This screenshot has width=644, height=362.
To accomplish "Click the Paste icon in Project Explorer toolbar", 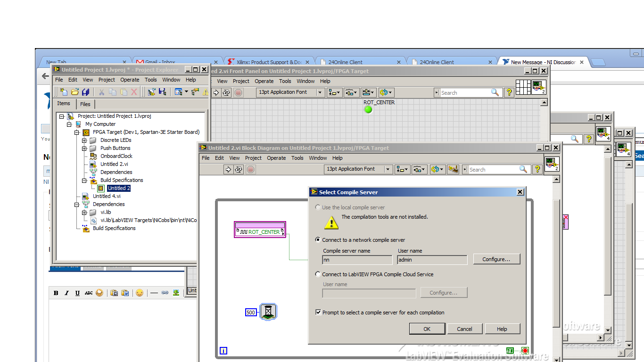I will pos(124,92).
